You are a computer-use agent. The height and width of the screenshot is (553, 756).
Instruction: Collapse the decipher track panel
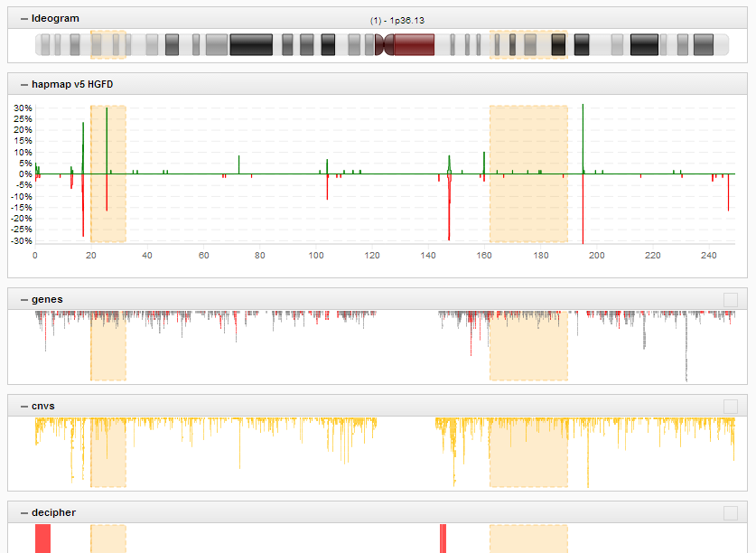pyautogui.click(x=24, y=512)
